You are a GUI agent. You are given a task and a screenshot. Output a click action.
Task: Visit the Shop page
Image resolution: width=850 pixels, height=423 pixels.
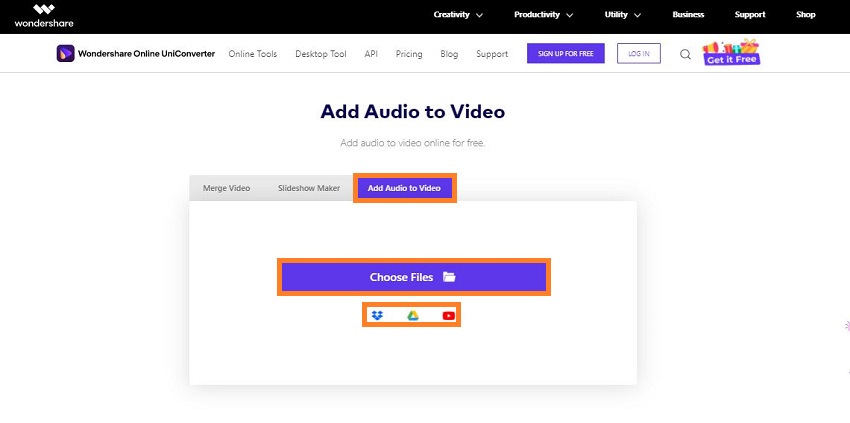[806, 15]
